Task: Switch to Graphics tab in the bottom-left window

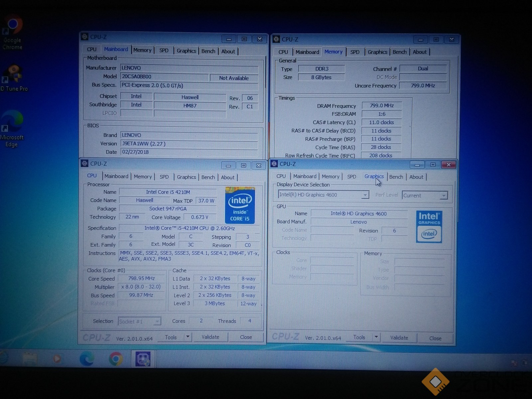Action: point(186,177)
